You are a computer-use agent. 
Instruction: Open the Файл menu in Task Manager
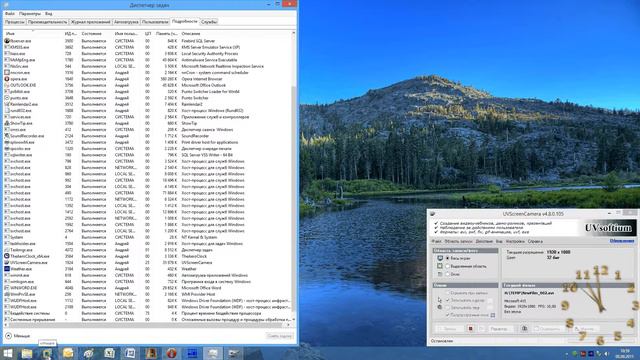pyautogui.click(x=10, y=13)
